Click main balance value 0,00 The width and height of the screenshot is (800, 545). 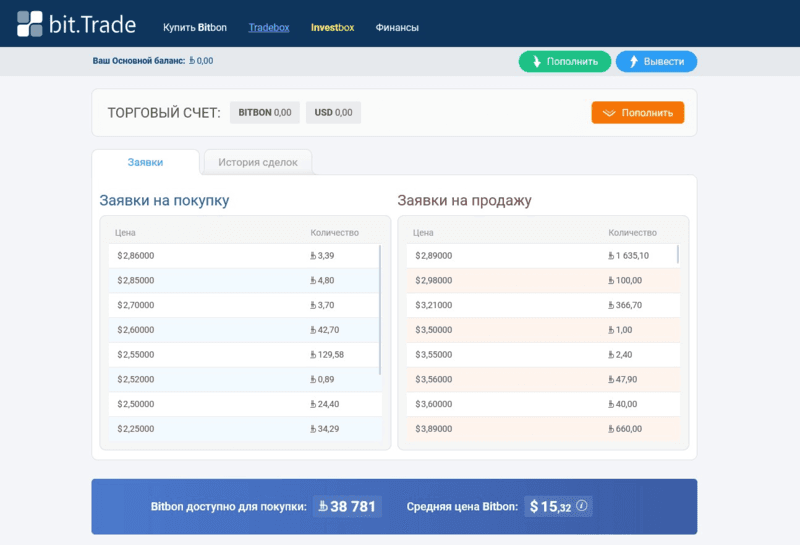click(201, 61)
